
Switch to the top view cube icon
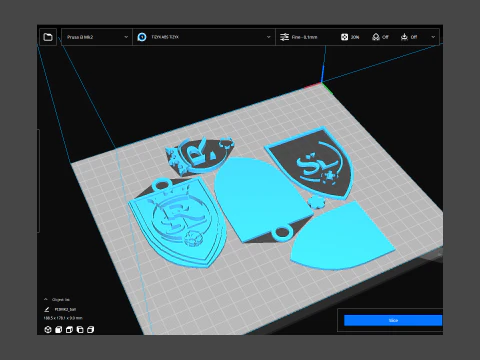pos(69,330)
